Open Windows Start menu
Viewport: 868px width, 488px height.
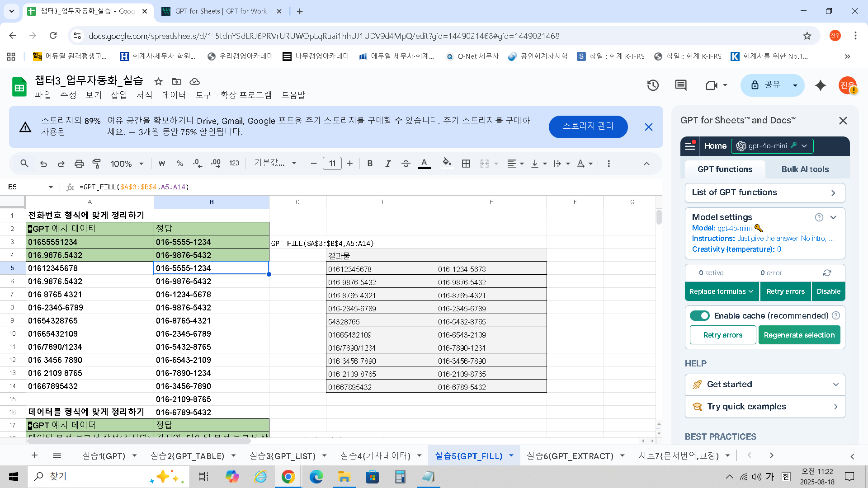coord(14,477)
